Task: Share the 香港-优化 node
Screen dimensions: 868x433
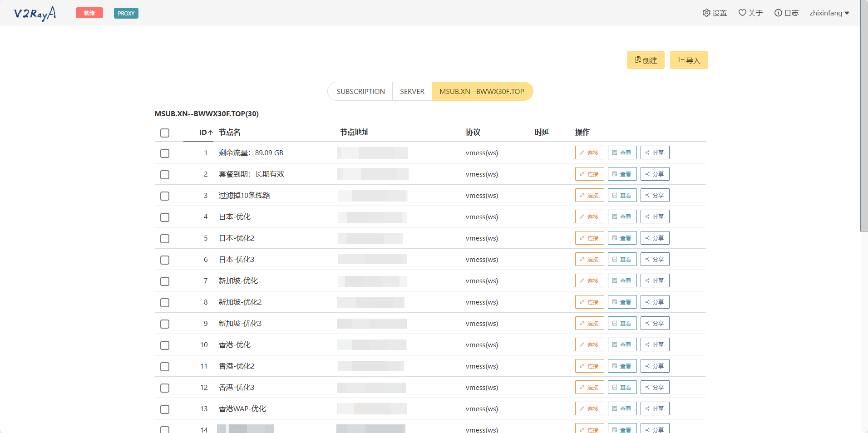Action: 655,344
